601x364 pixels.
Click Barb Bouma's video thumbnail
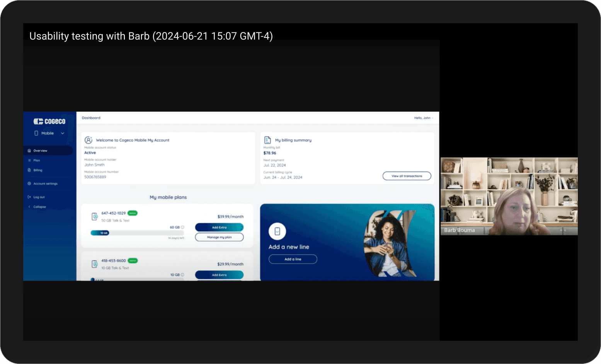click(509, 196)
